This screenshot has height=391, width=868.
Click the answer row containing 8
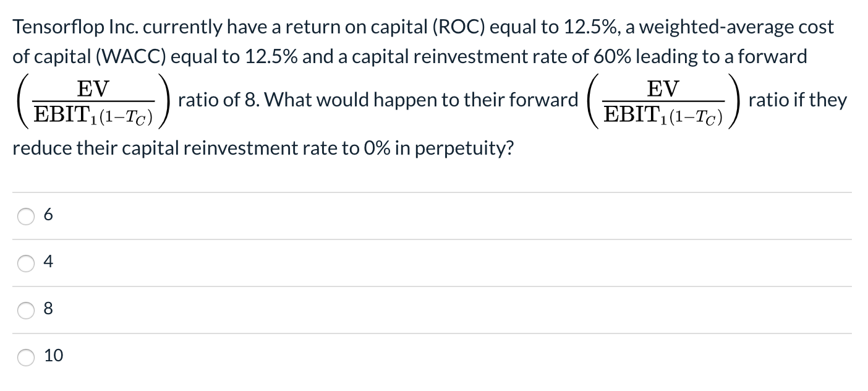coord(247,310)
